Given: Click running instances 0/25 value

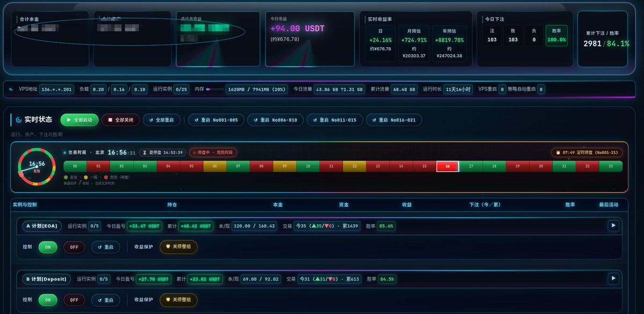Looking at the screenshot, I should (x=182, y=90).
